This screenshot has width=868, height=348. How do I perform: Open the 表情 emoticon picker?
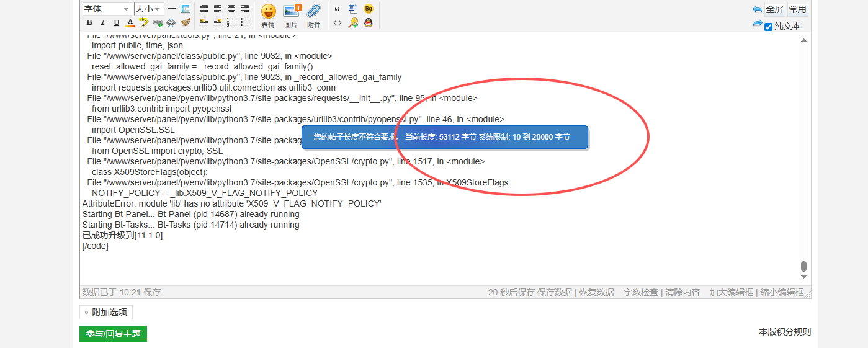[268, 16]
